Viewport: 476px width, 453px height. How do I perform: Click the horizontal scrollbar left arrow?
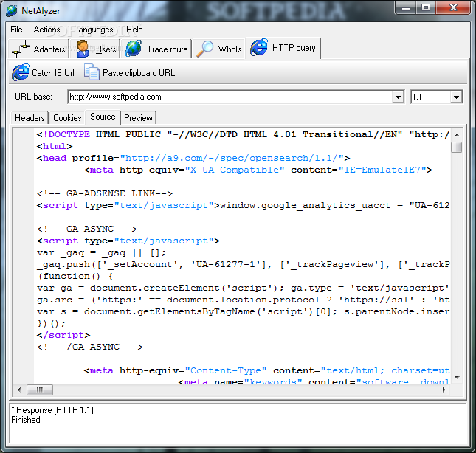click(x=19, y=390)
